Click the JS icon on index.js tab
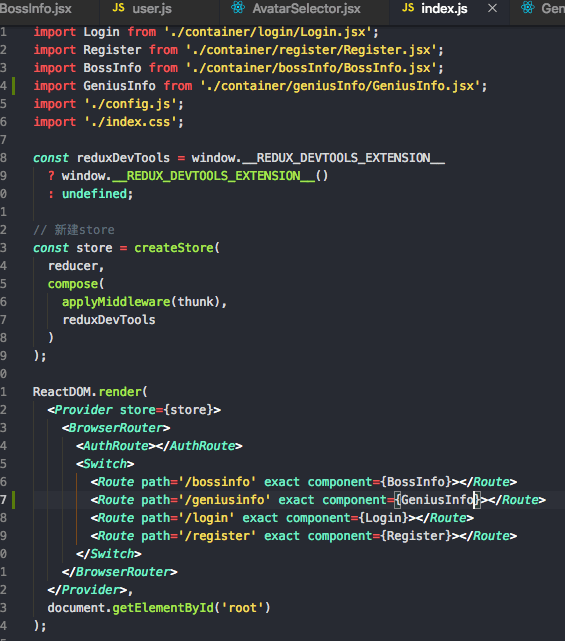 pyautogui.click(x=408, y=7)
